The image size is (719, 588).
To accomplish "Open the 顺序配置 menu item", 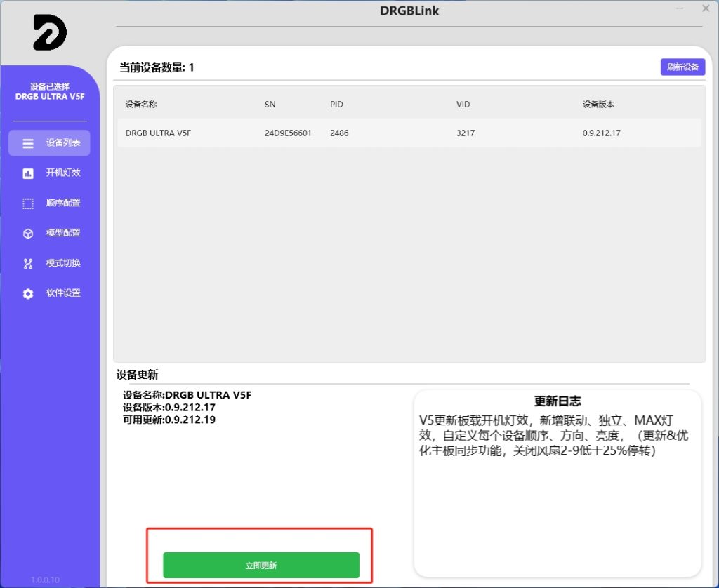I will 50,203.
